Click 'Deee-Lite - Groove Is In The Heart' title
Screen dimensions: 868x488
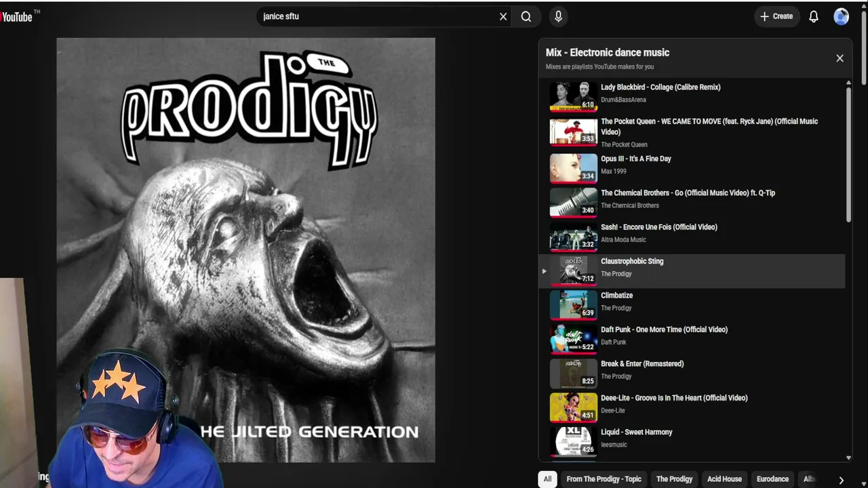pos(674,398)
